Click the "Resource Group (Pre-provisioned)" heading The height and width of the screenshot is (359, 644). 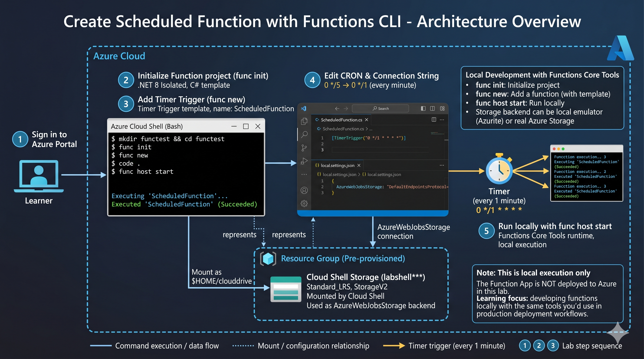[343, 258]
